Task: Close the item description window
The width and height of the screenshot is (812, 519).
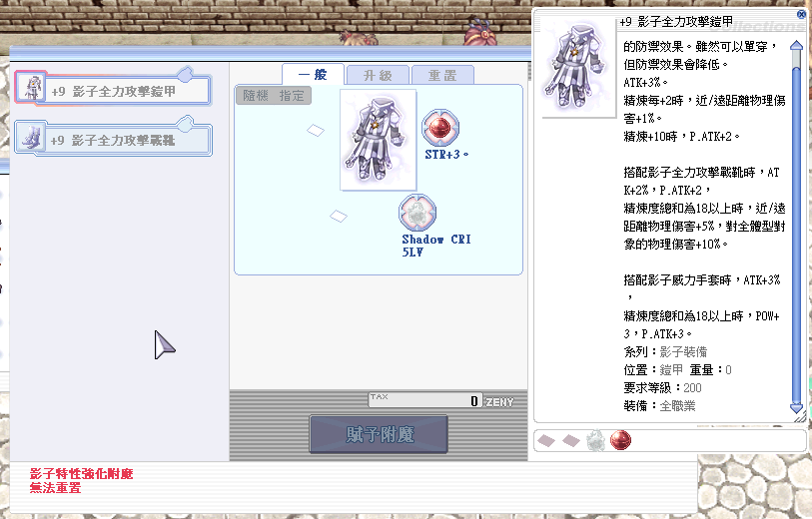Action: tap(801, 15)
